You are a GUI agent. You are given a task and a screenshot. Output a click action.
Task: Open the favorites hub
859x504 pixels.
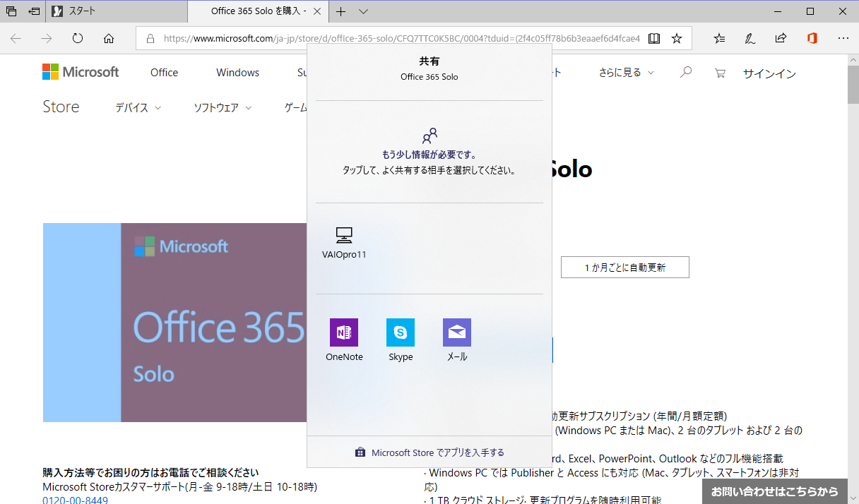719,39
